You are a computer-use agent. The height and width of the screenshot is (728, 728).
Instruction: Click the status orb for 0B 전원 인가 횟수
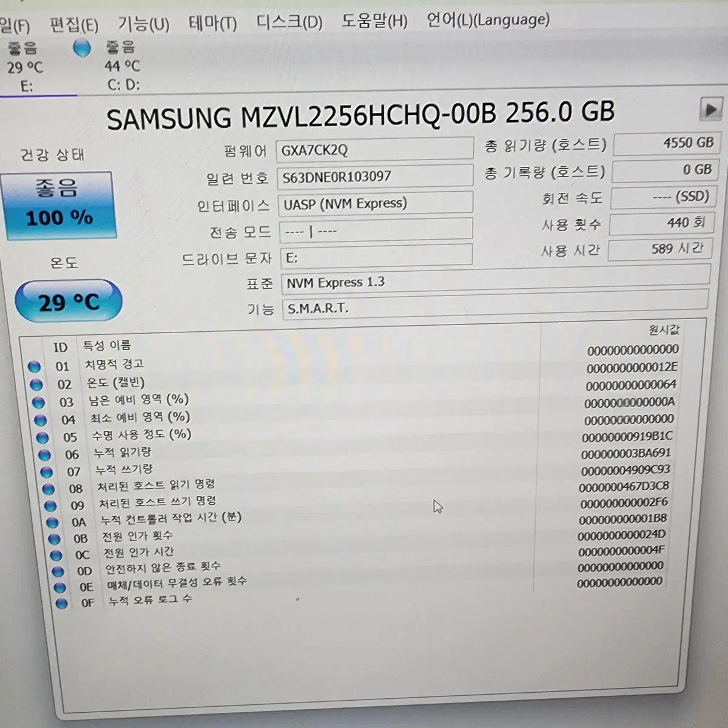point(54,539)
